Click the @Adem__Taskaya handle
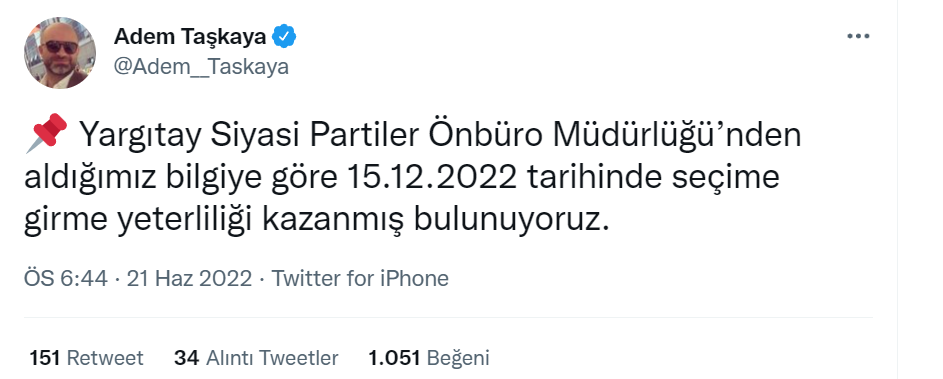Screen dimensions: 943x379 201,67
